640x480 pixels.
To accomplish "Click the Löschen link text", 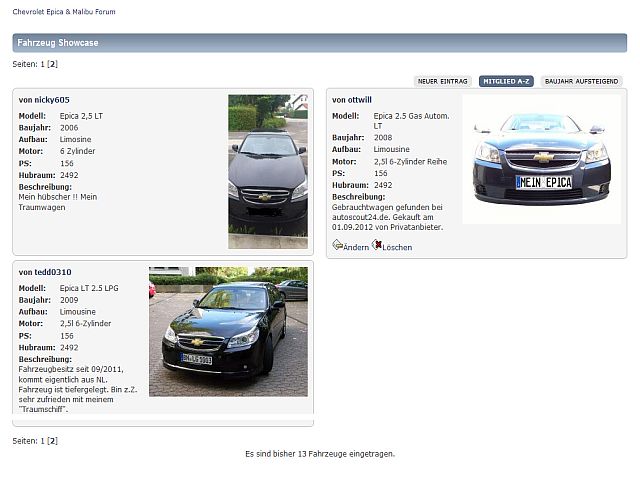I will point(397,247).
